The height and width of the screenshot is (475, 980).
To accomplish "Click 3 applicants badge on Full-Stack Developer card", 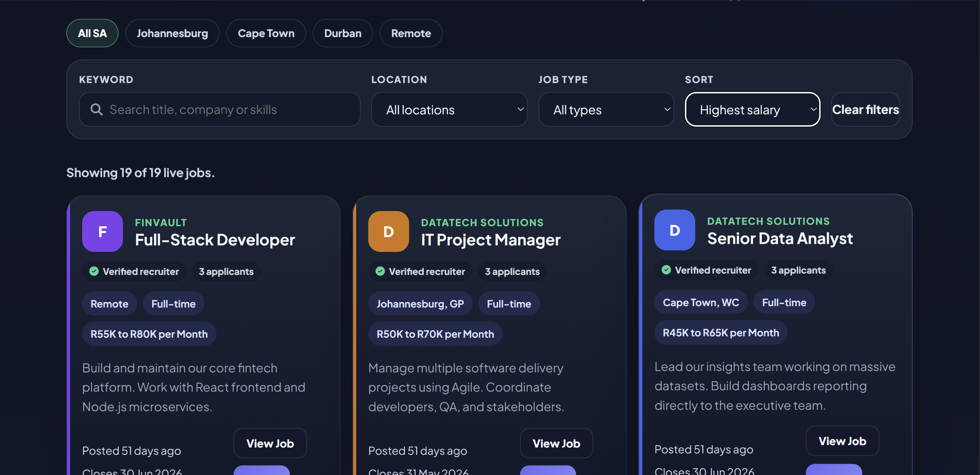I will coord(226,271).
